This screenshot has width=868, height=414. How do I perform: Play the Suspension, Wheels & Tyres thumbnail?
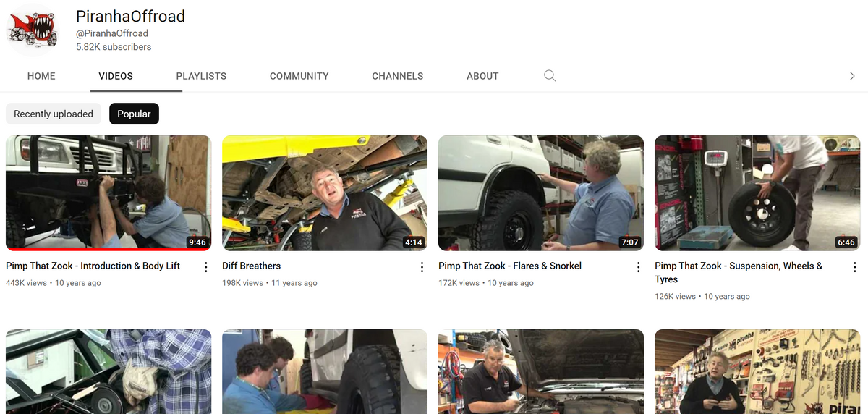[x=757, y=193]
